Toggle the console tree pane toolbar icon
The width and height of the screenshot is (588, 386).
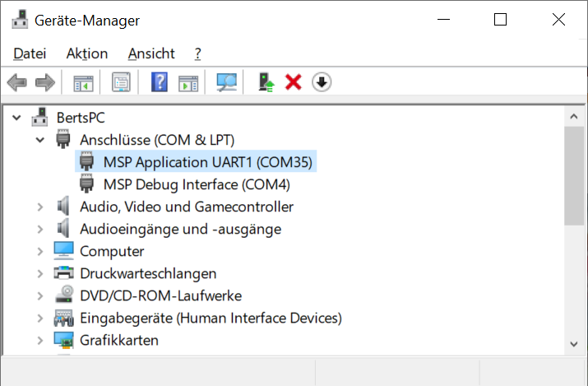click(x=83, y=82)
